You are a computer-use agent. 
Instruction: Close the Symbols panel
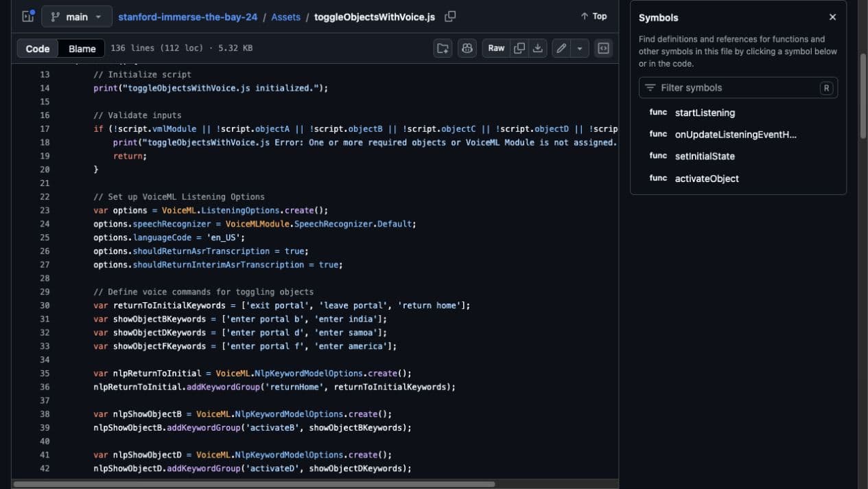pyautogui.click(x=832, y=17)
